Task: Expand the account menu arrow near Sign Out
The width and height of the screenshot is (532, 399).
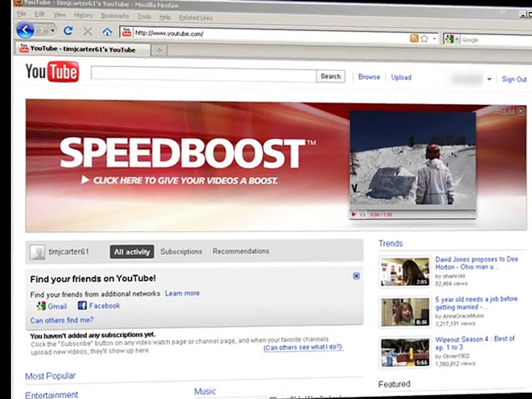Action: pyautogui.click(x=489, y=79)
